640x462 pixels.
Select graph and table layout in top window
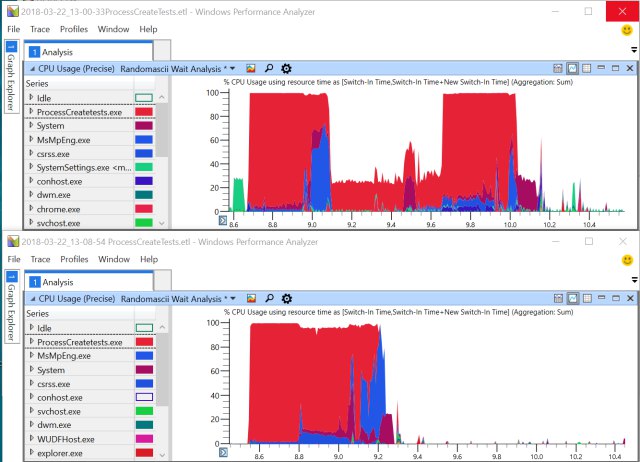click(x=558, y=68)
